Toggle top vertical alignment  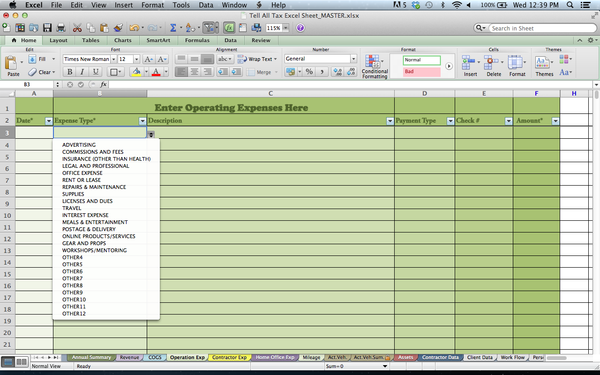181,59
